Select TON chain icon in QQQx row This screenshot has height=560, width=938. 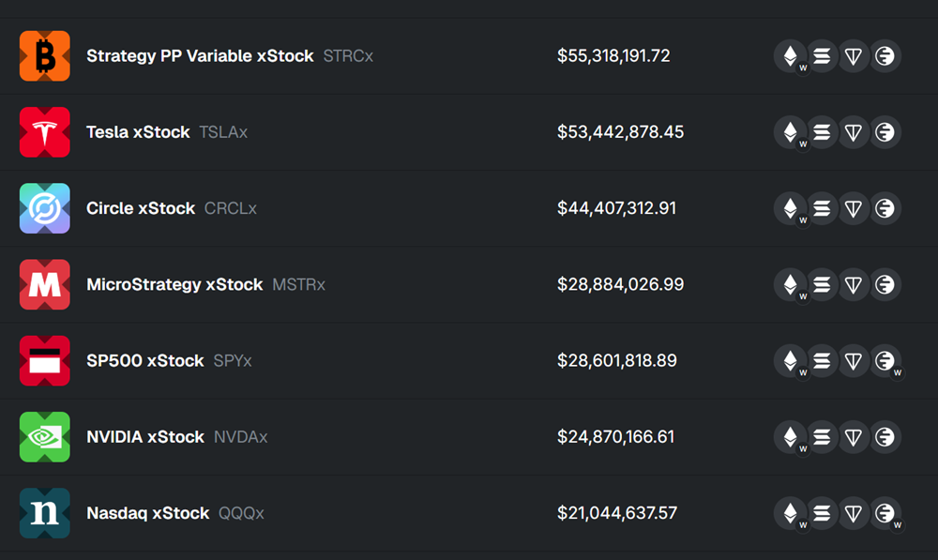853,513
